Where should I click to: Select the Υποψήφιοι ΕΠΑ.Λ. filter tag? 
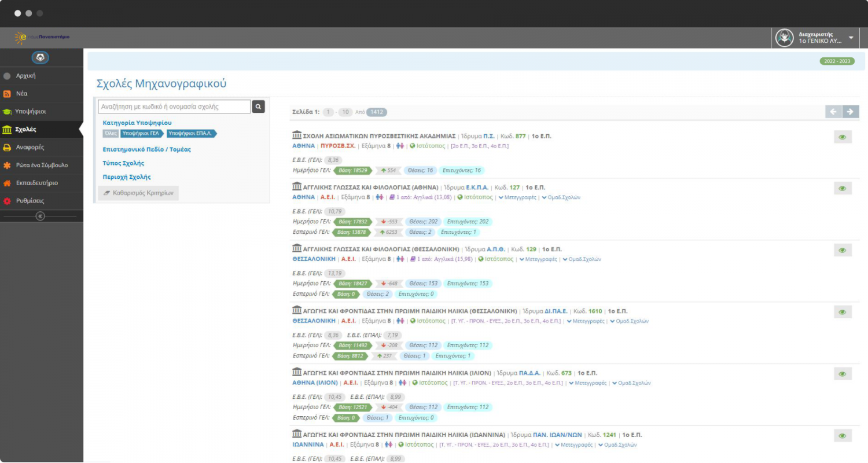coord(192,133)
